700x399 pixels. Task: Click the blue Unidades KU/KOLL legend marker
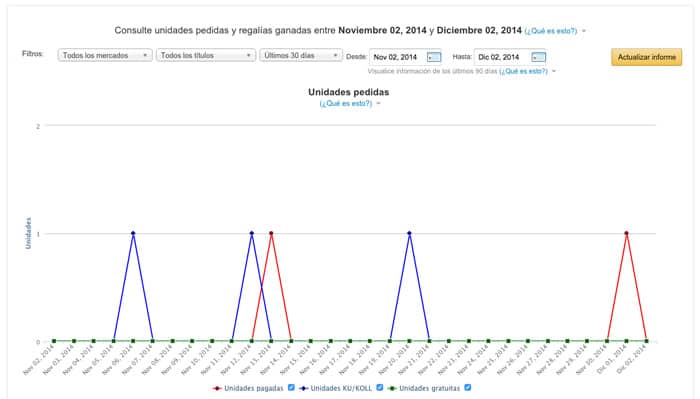click(304, 388)
